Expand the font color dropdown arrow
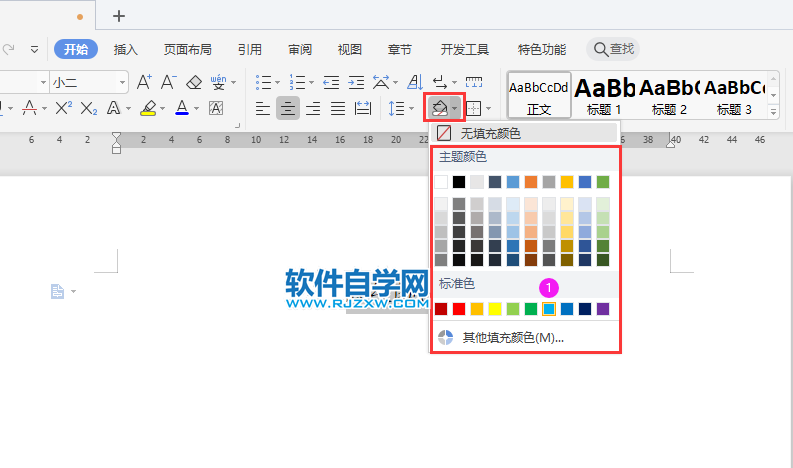Image resolution: width=793 pixels, height=468 pixels. 196,108
